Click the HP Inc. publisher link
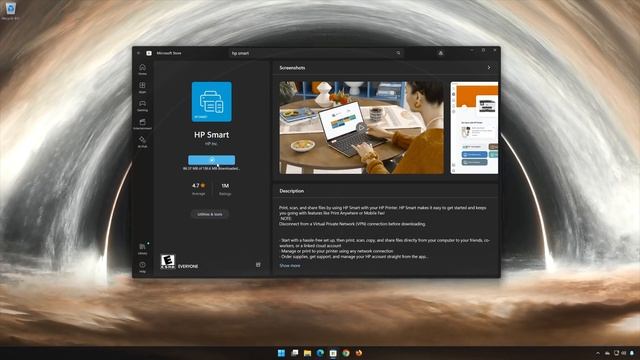640x360 pixels. [211, 144]
